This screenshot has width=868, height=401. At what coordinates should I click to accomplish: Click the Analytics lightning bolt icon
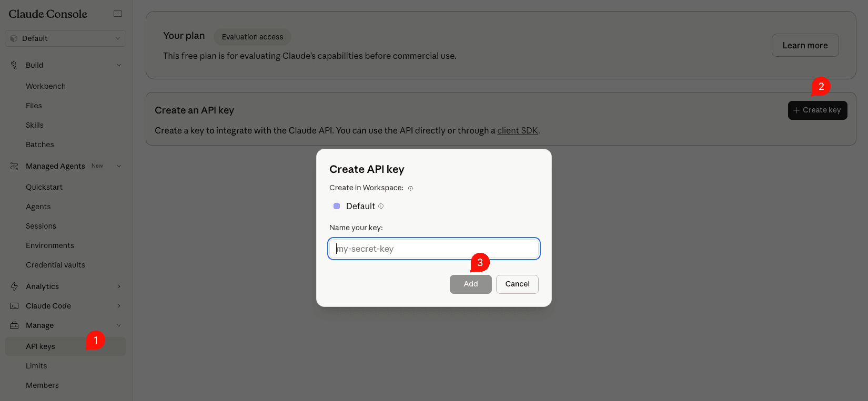tap(14, 286)
